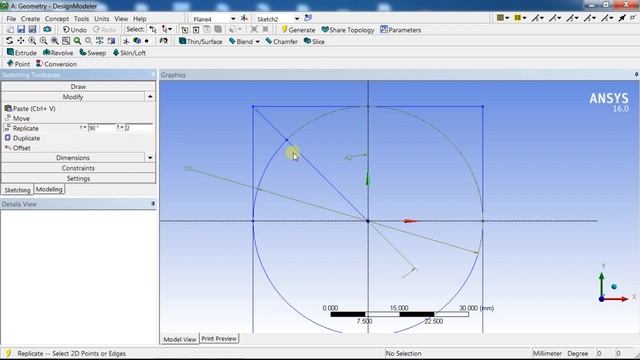Toggle the pin on Details View panel

point(153,203)
